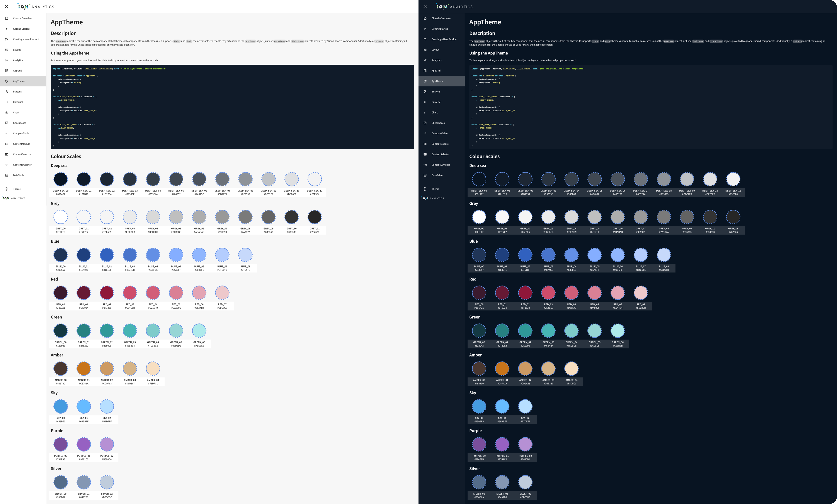The image size is (837, 504).
Task: Click the DataTable icon in light sidebar
Action: pos(7,175)
